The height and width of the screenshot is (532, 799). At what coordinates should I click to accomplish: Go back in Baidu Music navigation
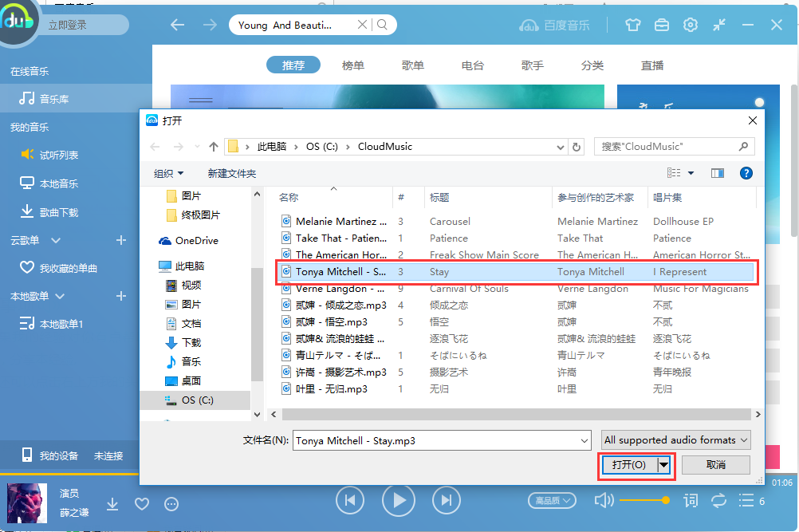tap(177, 25)
